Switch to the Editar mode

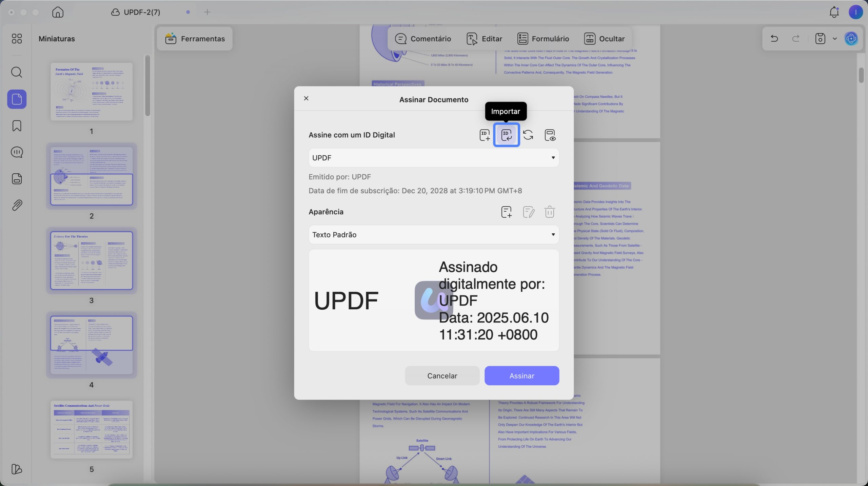click(x=484, y=39)
